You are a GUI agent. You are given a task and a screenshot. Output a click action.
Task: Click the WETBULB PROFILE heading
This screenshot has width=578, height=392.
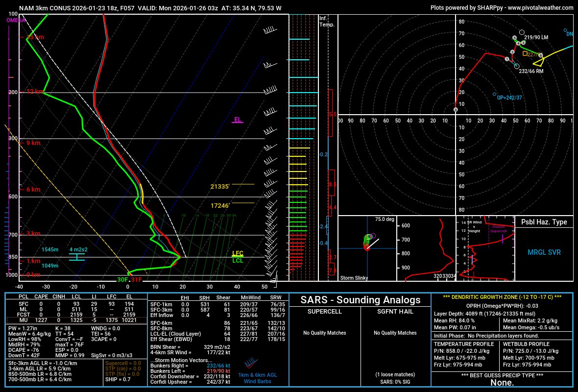pos(526,344)
